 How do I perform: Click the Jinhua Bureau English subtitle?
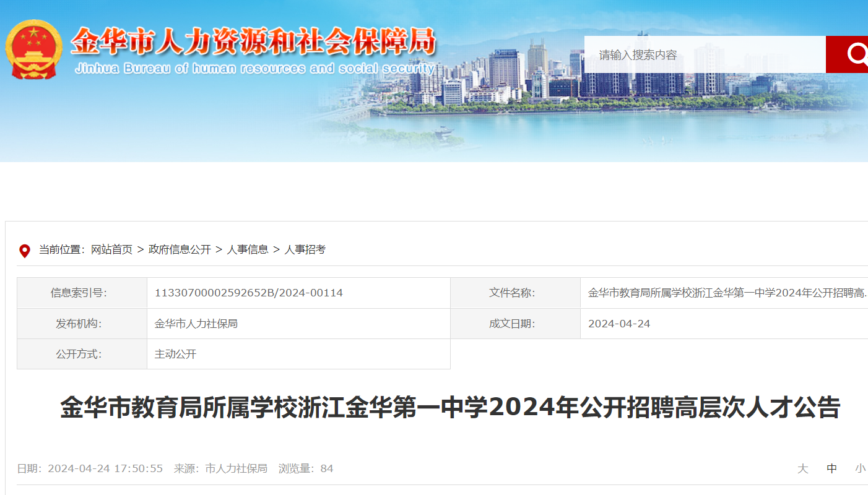(x=254, y=68)
